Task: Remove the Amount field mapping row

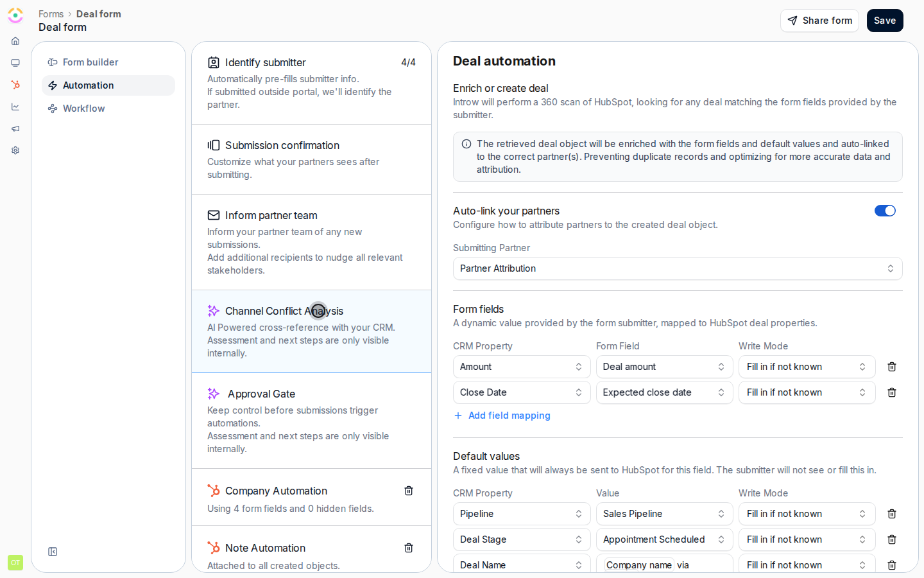Action: [x=892, y=367]
